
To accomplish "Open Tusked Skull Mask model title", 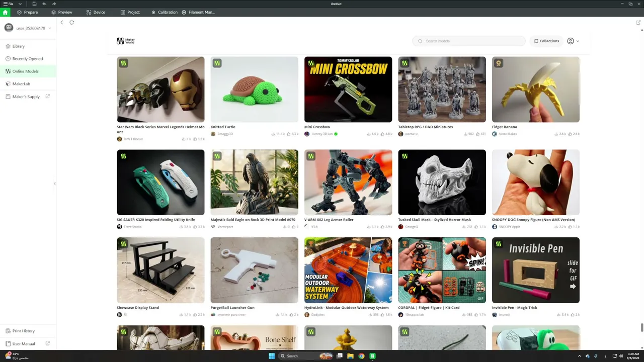I will (435, 220).
